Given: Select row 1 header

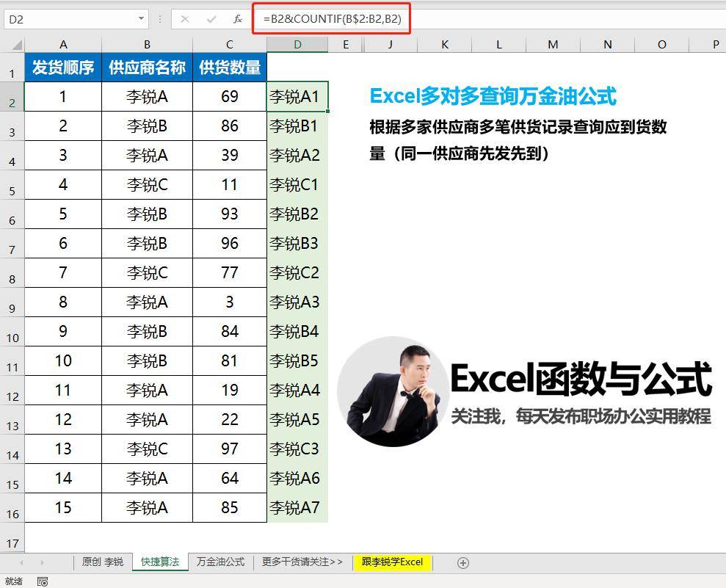Looking at the screenshot, I should pos(12,68).
